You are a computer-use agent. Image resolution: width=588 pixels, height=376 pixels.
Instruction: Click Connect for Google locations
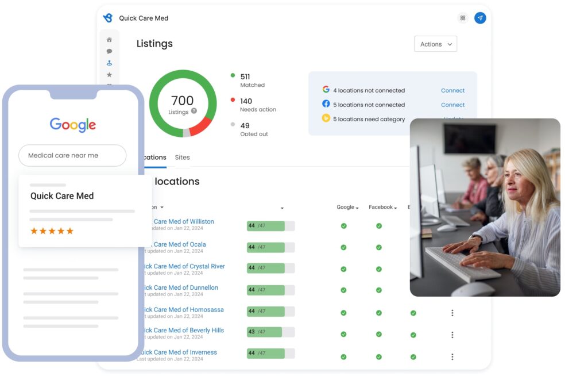coord(452,90)
